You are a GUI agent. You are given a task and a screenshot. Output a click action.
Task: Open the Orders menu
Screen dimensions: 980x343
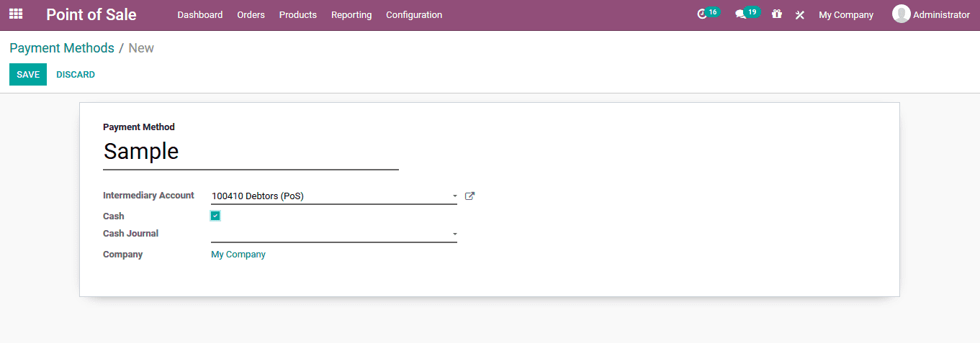point(251,14)
